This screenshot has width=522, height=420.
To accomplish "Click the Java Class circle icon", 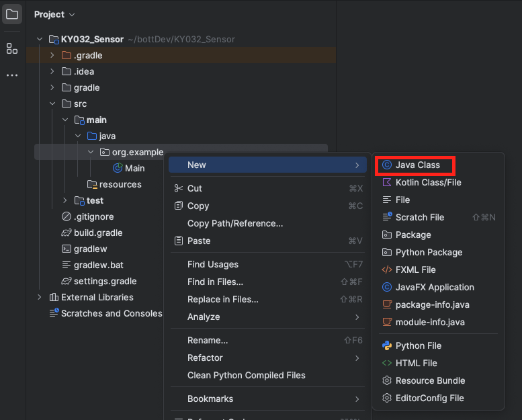I will pos(387,165).
